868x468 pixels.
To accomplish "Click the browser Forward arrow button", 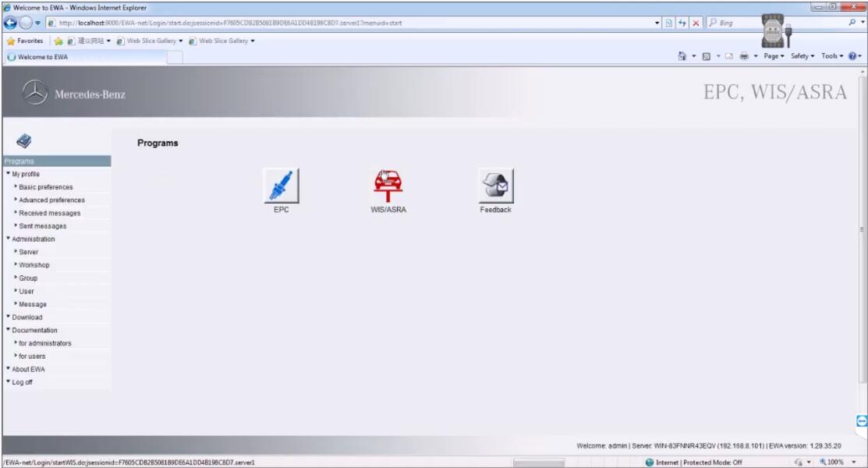I will point(26,23).
